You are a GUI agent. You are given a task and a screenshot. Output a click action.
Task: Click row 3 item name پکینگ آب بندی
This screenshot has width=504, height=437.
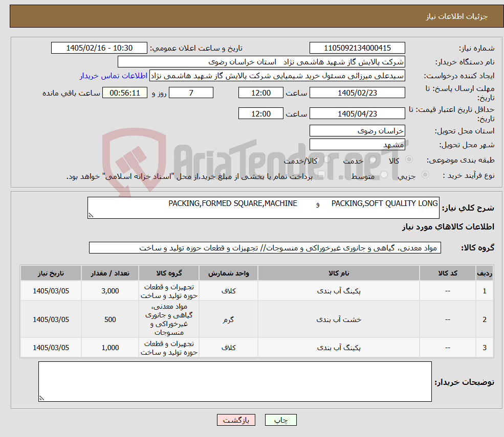[x=338, y=348]
